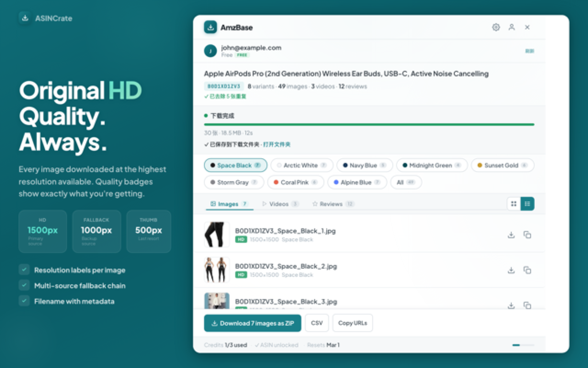588x368 pixels.
Task: Open the 打开文件夹 folder link
Action: 276,144
